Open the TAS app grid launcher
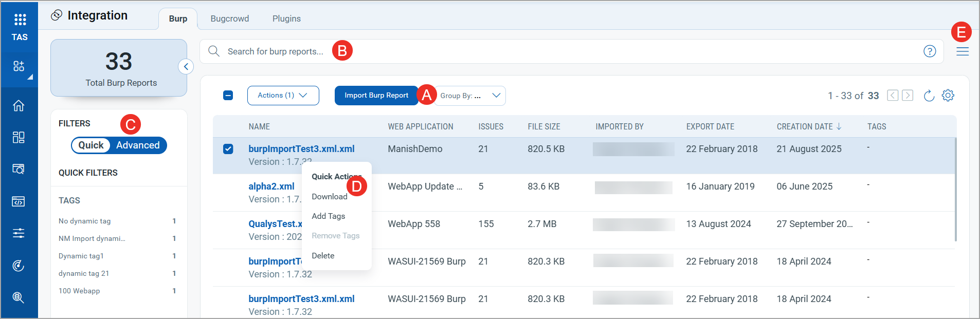The width and height of the screenshot is (980, 319). coord(20,20)
